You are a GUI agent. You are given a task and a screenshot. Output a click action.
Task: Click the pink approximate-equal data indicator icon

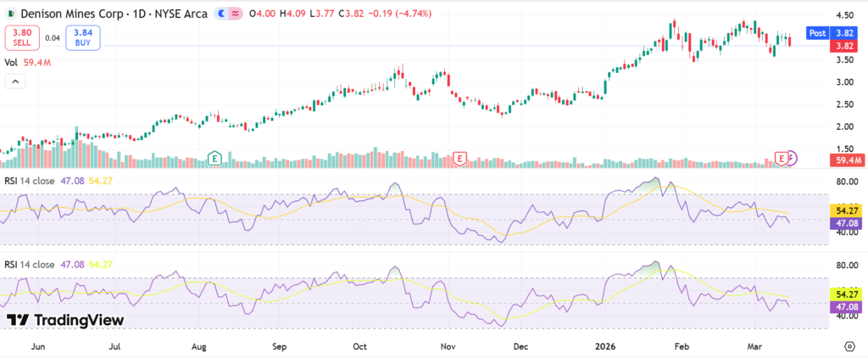tap(234, 14)
